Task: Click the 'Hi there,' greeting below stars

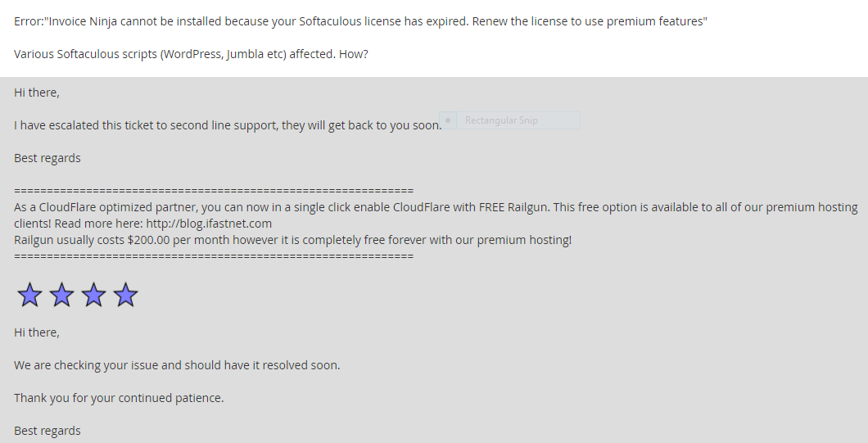Action: click(37, 332)
